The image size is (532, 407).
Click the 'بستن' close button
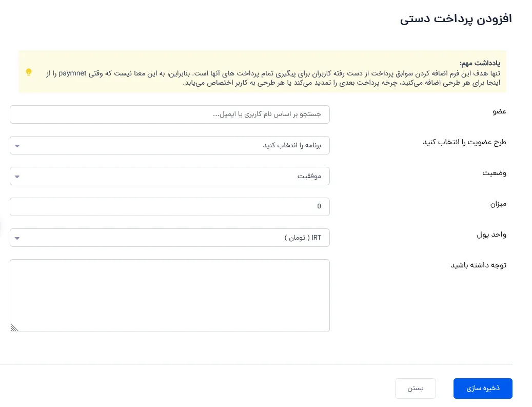[415, 389]
